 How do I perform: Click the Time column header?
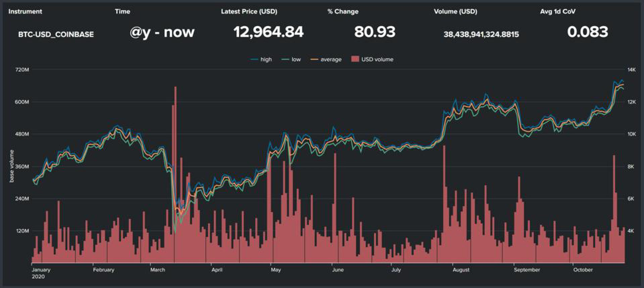122,12
